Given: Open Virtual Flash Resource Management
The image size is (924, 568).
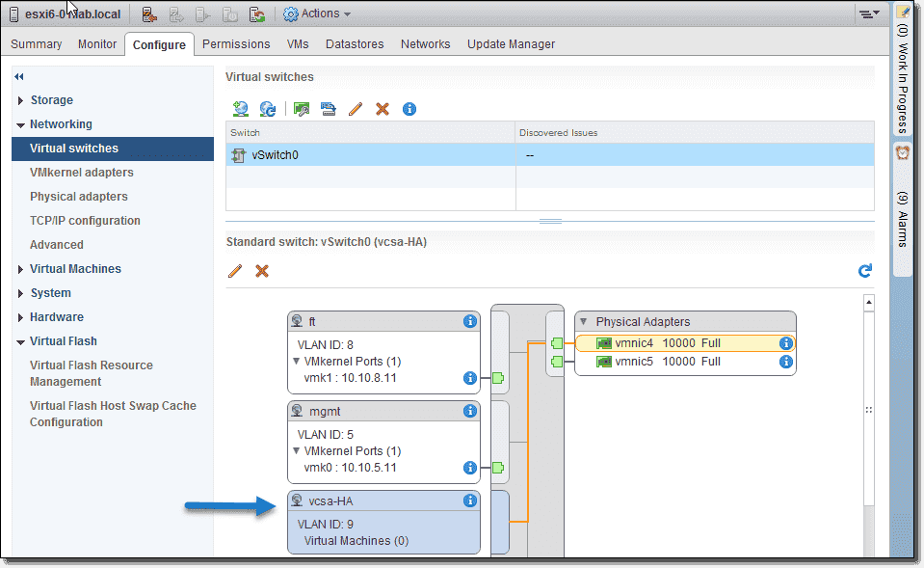Looking at the screenshot, I should (92, 374).
